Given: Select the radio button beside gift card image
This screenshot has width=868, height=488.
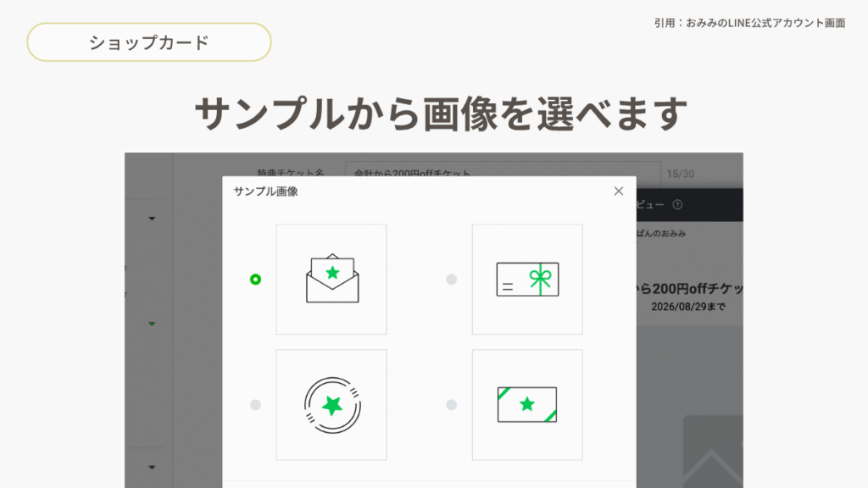Looking at the screenshot, I should pyautogui.click(x=452, y=279).
